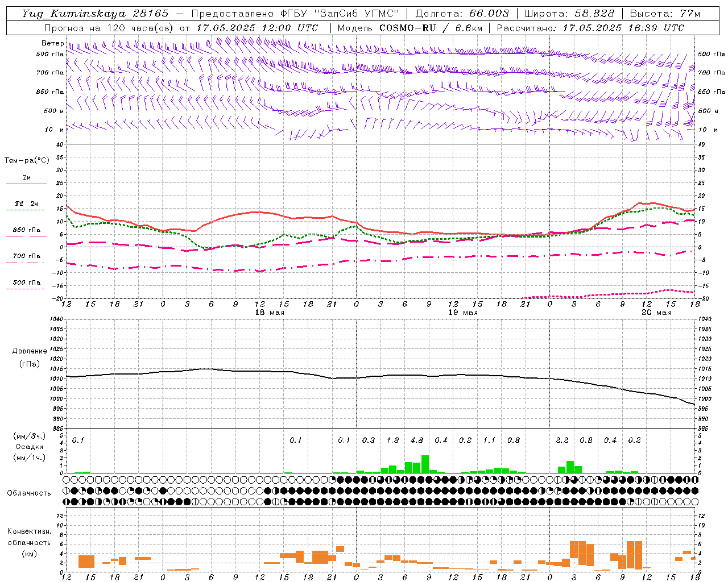Click the Долгота: 66.003 value
728x582 pixels.
pos(462,14)
